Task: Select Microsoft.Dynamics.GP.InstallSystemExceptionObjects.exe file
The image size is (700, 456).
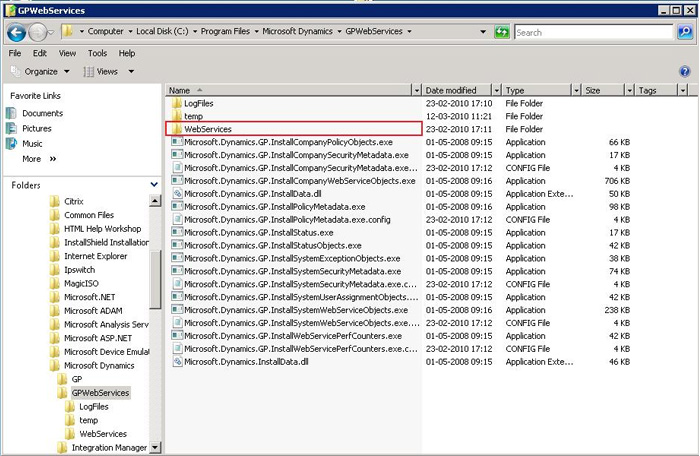Action: click(292, 259)
